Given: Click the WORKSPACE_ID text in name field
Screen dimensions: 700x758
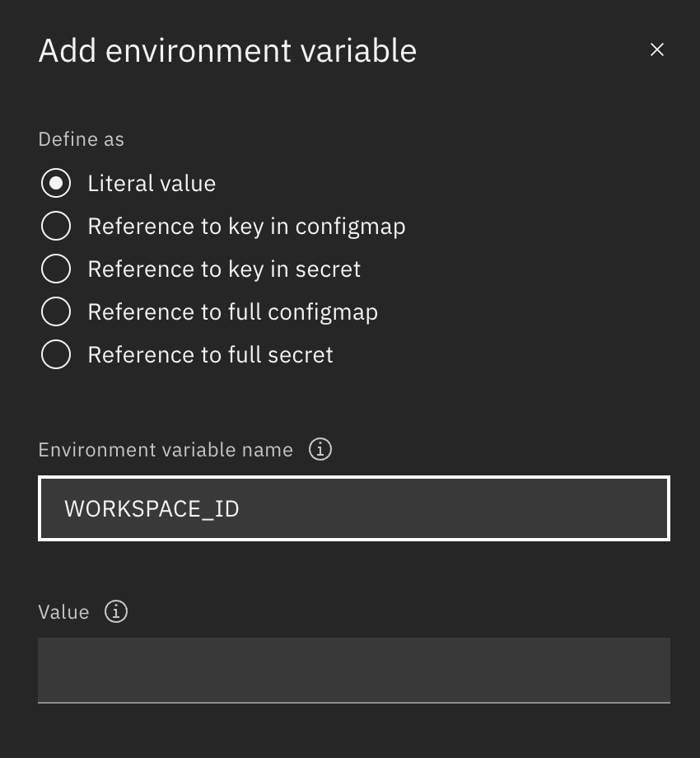Looking at the screenshot, I should (152, 508).
